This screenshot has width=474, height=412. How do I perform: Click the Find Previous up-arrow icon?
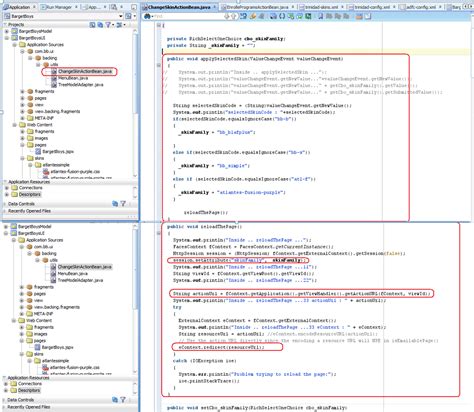(x=234, y=16)
